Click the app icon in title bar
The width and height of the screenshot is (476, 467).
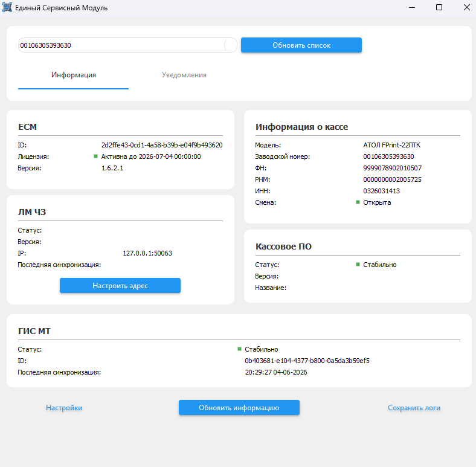point(7,7)
